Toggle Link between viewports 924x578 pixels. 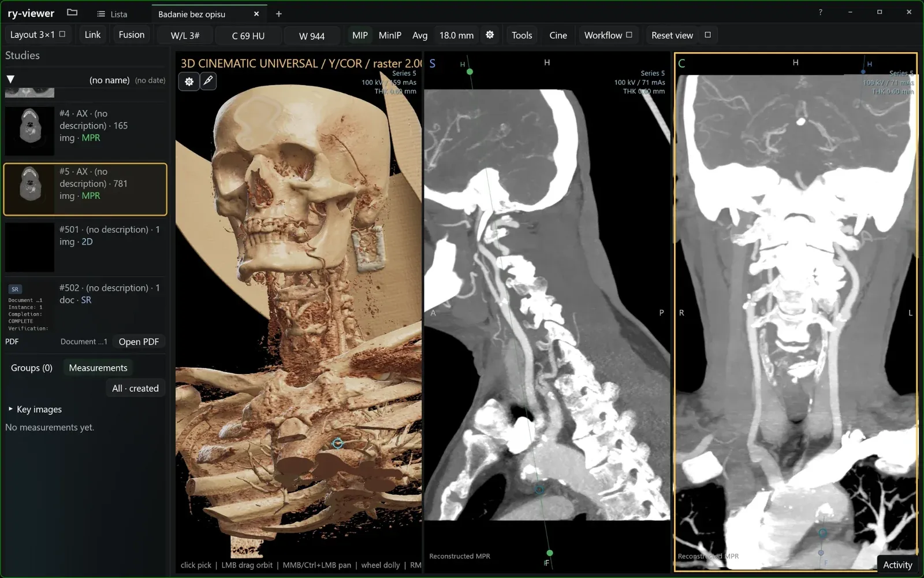(92, 35)
